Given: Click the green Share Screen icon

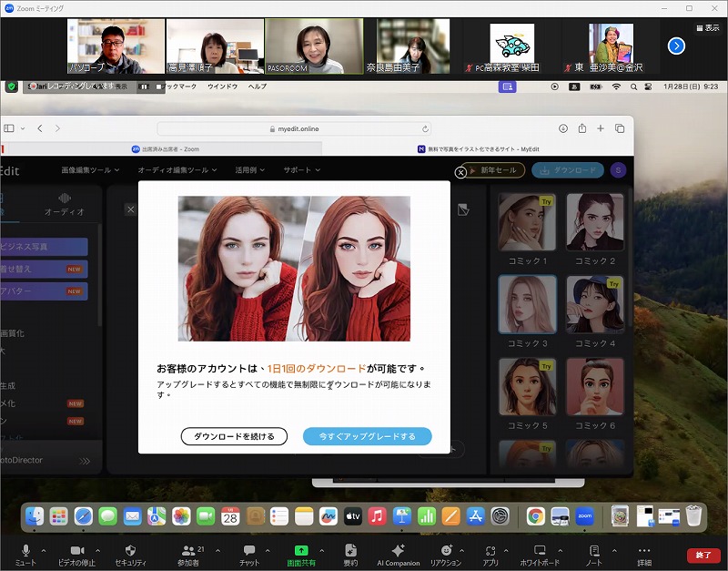Looking at the screenshot, I should click(301, 551).
